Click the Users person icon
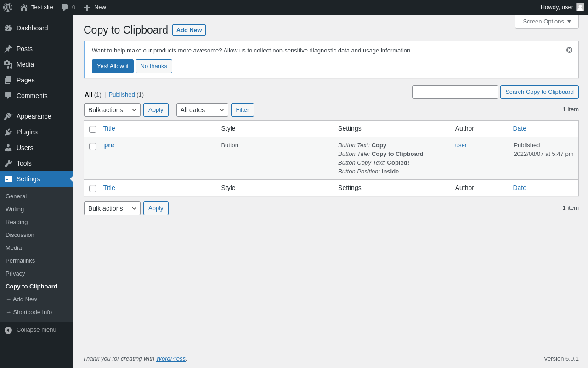 tap(8, 148)
